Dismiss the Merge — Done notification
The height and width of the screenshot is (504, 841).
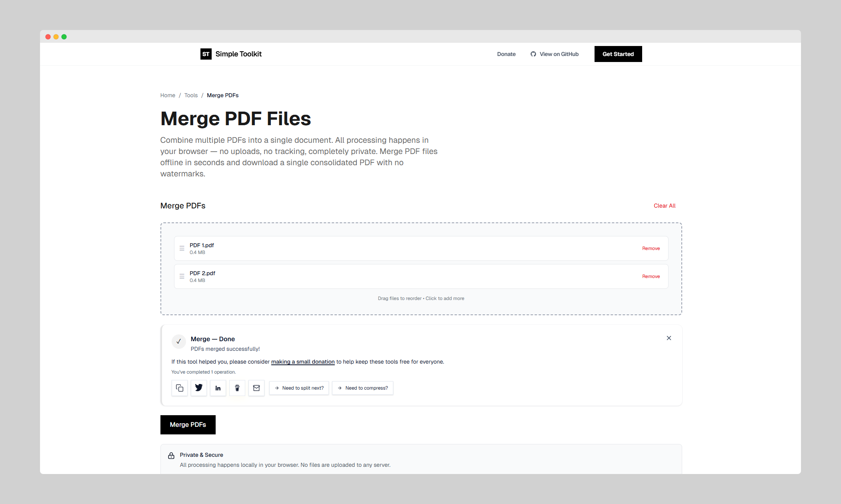point(669,338)
